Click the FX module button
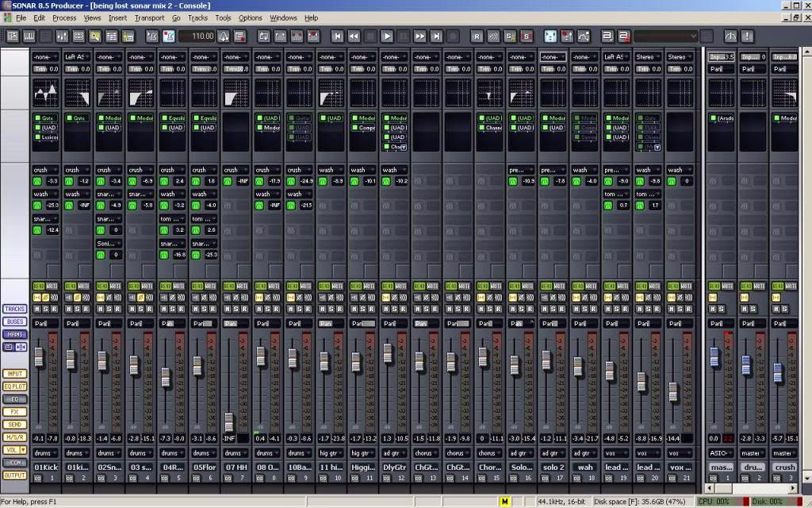This screenshot has height=508, width=812. click(x=14, y=412)
